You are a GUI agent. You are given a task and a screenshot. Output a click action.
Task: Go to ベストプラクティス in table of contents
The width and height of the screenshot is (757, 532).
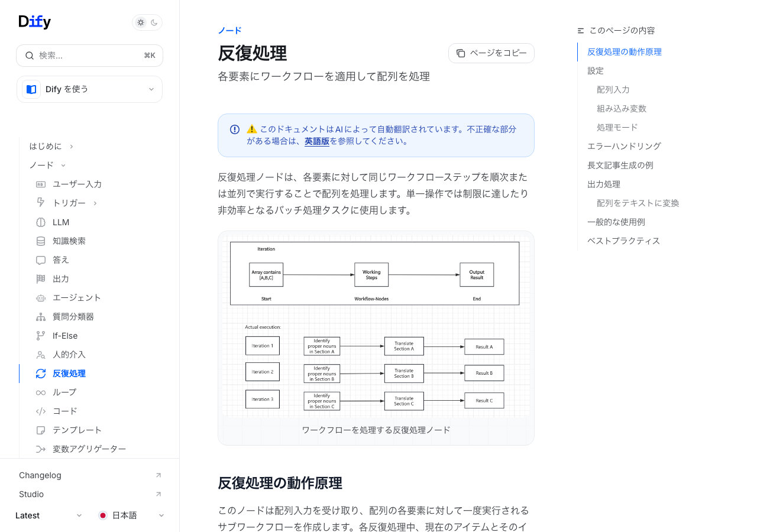coord(623,241)
